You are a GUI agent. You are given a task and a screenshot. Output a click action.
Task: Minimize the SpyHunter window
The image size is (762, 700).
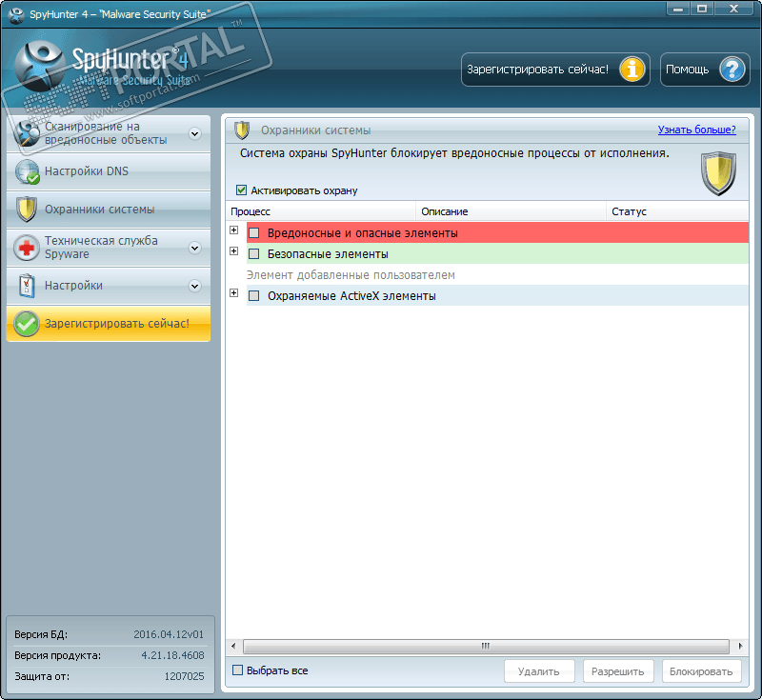point(678,9)
